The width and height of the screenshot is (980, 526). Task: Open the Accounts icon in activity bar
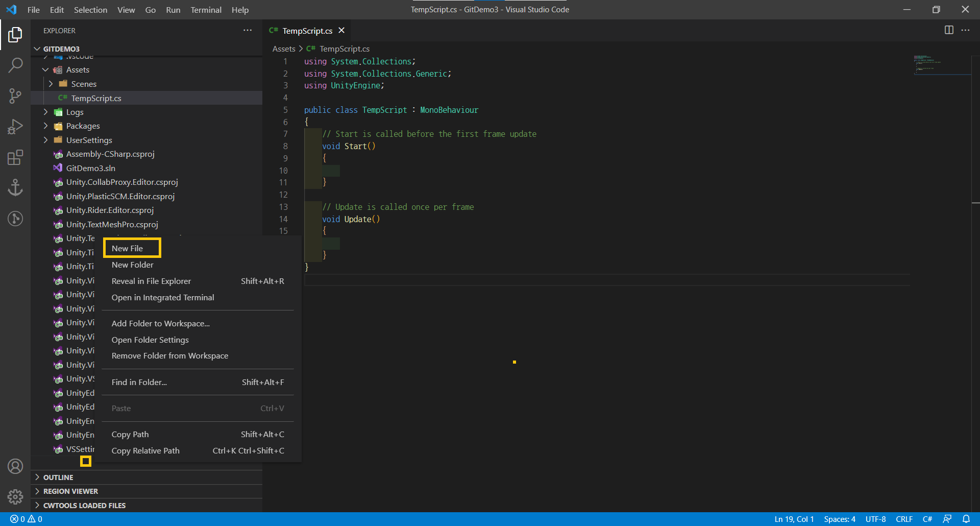(15, 466)
